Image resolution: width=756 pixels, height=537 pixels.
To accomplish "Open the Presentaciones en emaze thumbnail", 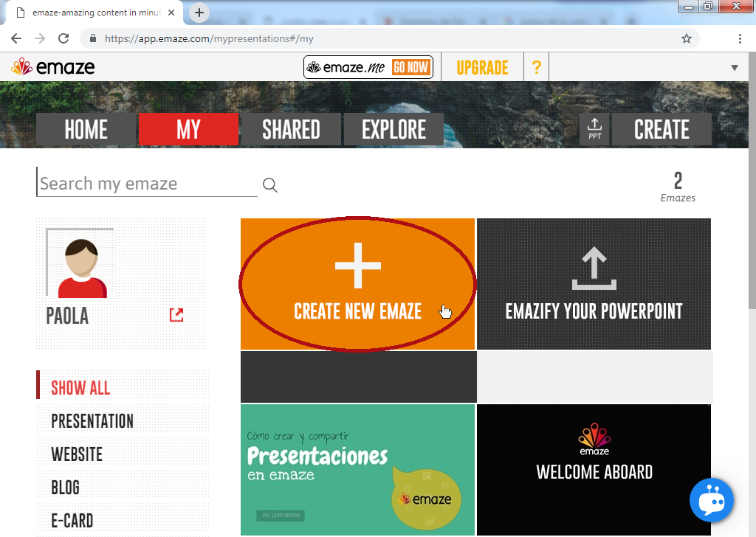I will [357, 470].
